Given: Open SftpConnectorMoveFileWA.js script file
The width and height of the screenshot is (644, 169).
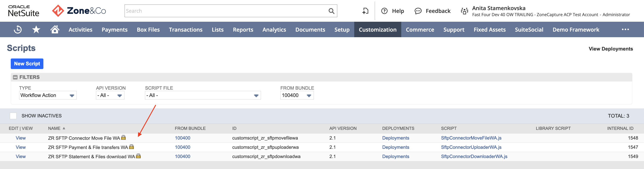Looking at the screenshot, I should click(471, 138).
